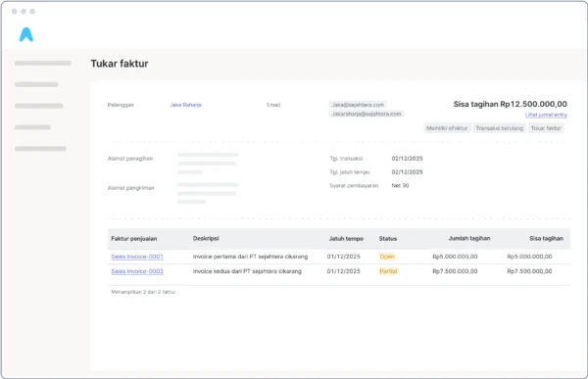This screenshot has height=379, width=588.
Task: Click the Partial status badge
Action: (388, 271)
